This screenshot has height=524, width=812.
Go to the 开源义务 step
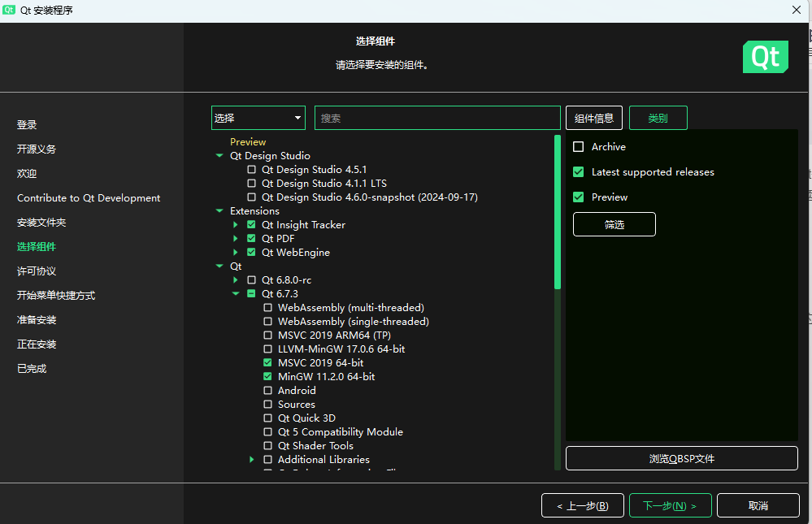(x=37, y=149)
